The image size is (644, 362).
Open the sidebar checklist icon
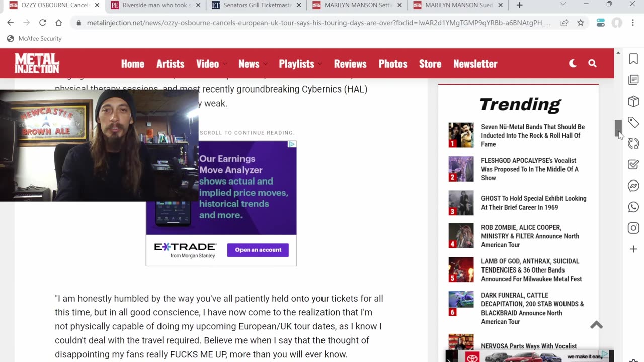point(633,164)
